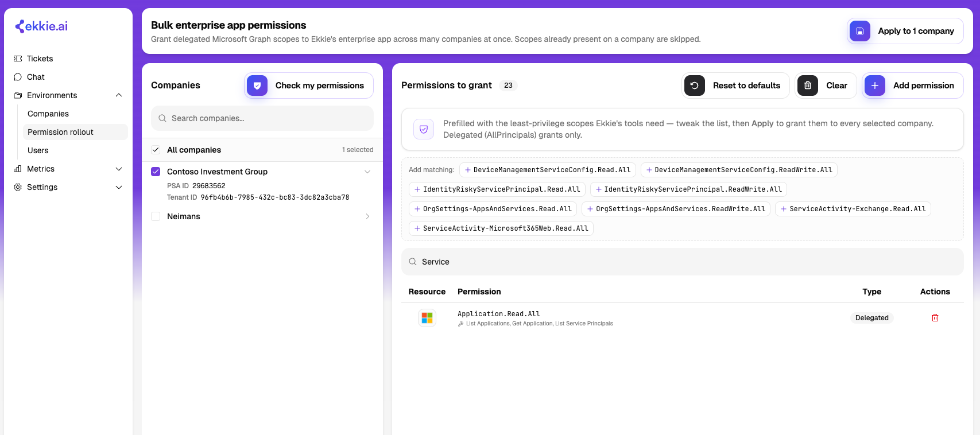
Task: Add OrgSettings-AppsAndServices.ReadWrite.All scope
Action: [x=676, y=209]
